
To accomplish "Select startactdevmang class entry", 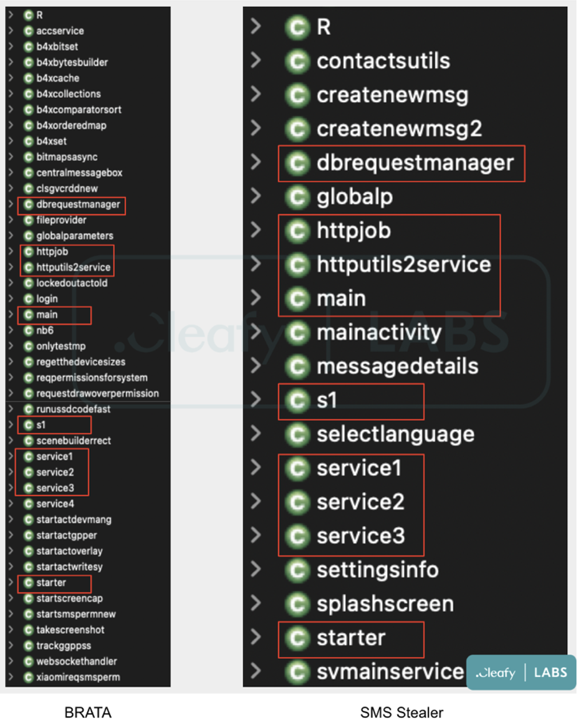I will (74, 520).
